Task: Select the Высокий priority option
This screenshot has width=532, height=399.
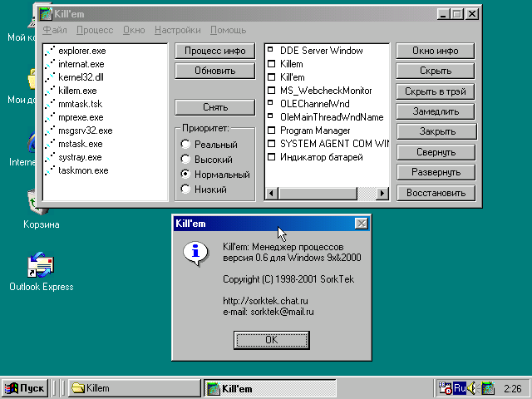Action: tap(185, 160)
